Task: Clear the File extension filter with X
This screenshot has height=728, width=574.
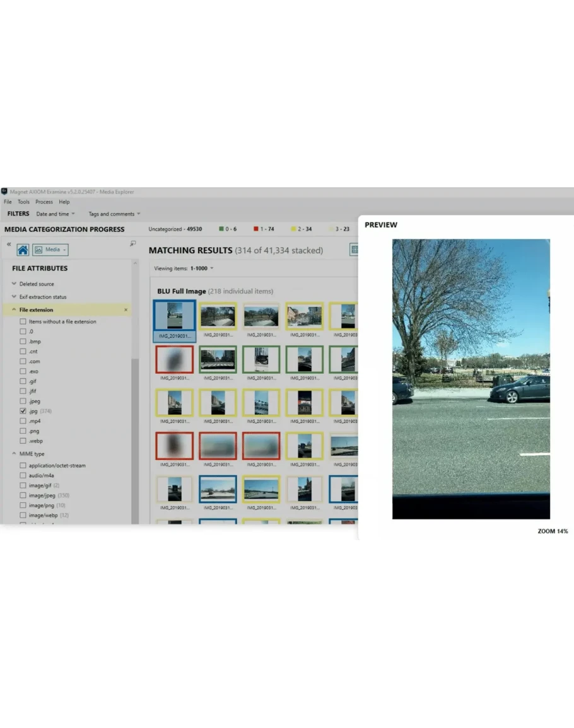Action: (x=126, y=310)
